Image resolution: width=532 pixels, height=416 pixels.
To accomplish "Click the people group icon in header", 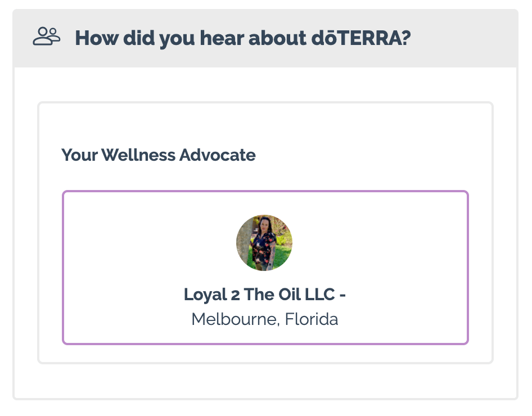I will tap(47, 37).
